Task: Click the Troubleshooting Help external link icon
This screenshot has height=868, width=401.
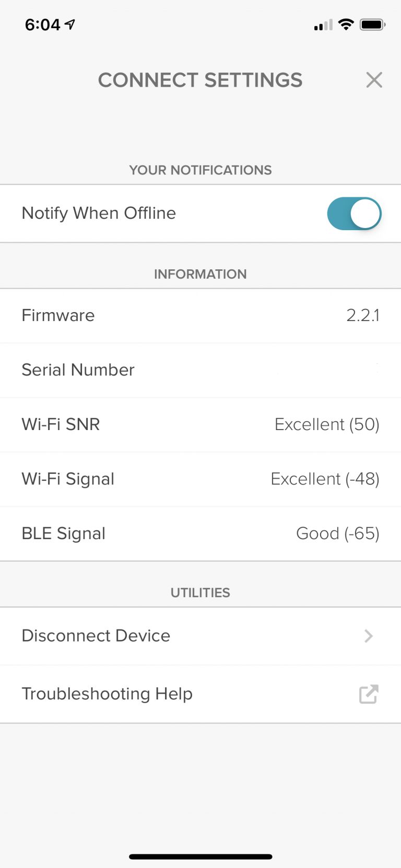Action: pyautogui.click(x=369, y=694)
